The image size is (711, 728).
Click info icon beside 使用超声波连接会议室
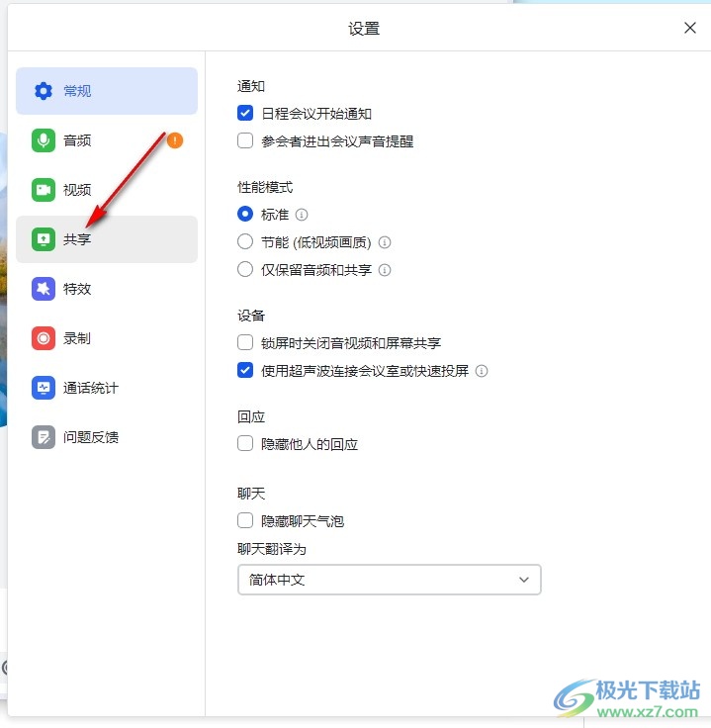(482, 371)
